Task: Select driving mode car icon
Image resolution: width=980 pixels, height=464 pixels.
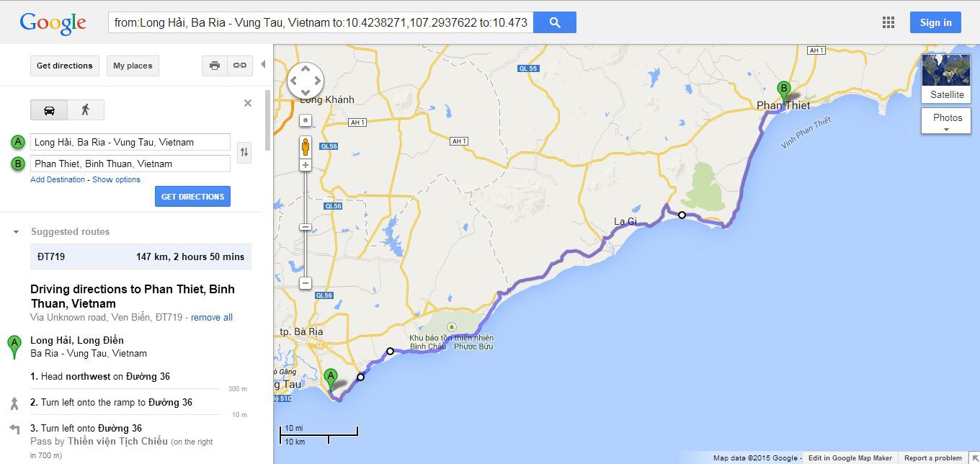Action: coord(49,110)
